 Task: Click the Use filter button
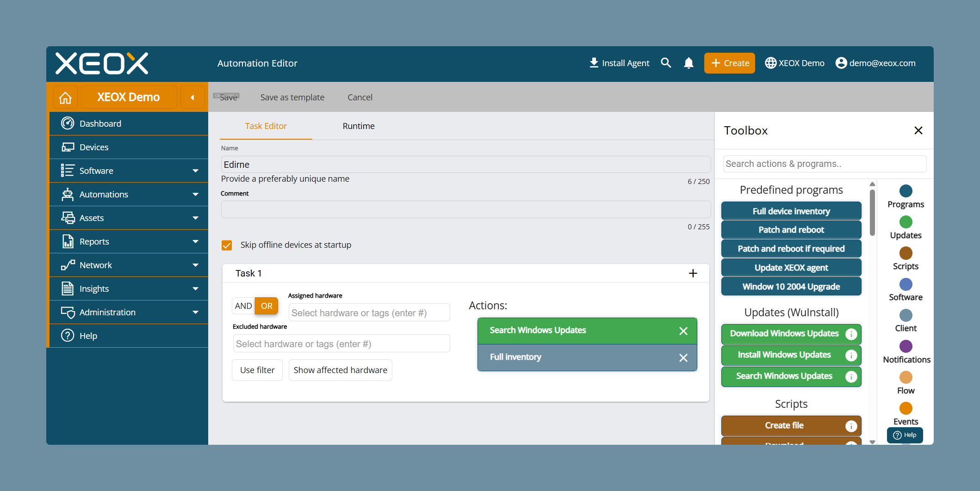coord(257,370)
